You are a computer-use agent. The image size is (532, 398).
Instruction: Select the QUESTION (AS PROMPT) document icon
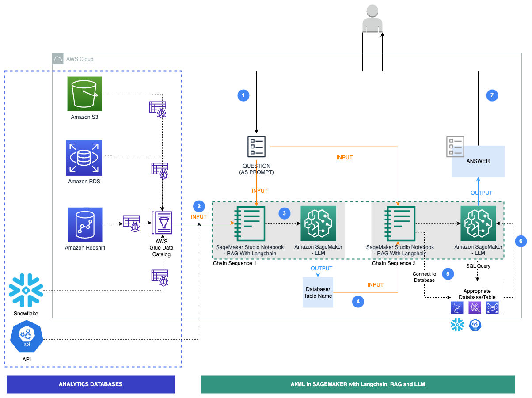coord(256,146)
